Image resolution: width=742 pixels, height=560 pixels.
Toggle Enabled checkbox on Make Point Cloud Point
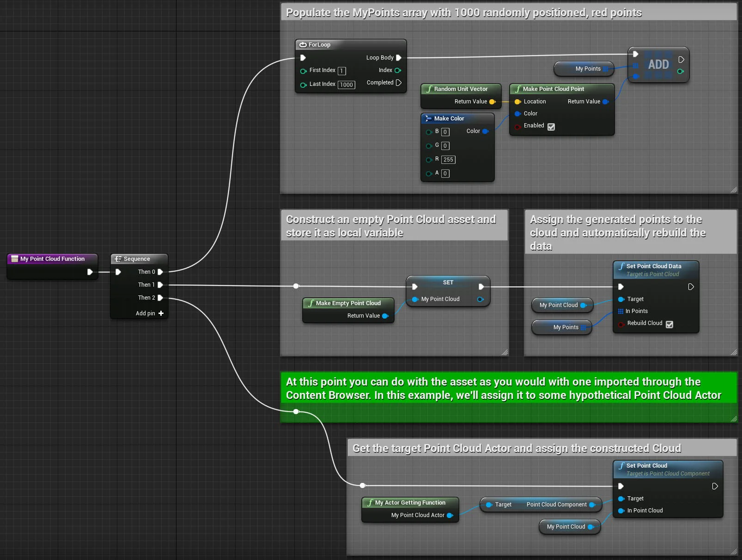[x=551, y=126]
